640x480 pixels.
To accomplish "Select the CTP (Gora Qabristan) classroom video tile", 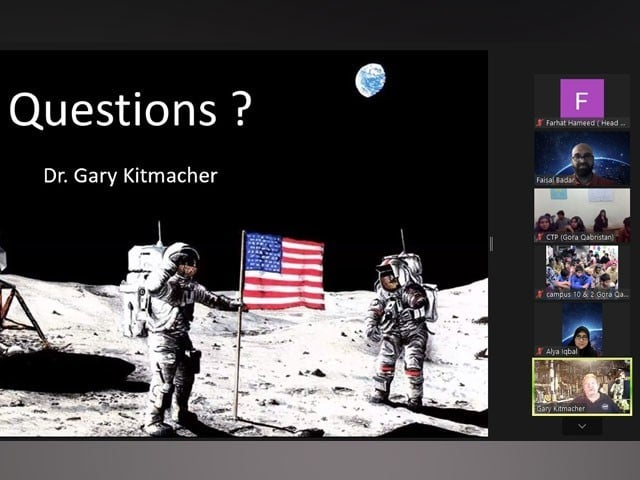I will click(582, 216).
